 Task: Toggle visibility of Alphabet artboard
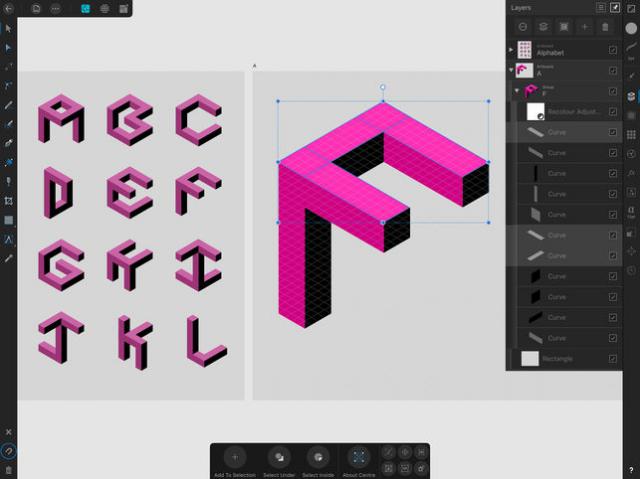click(x=613, y=50)
